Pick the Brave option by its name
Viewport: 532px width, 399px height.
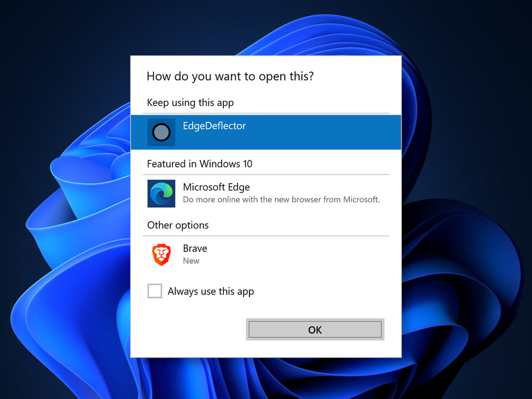(x=195, y=248)
